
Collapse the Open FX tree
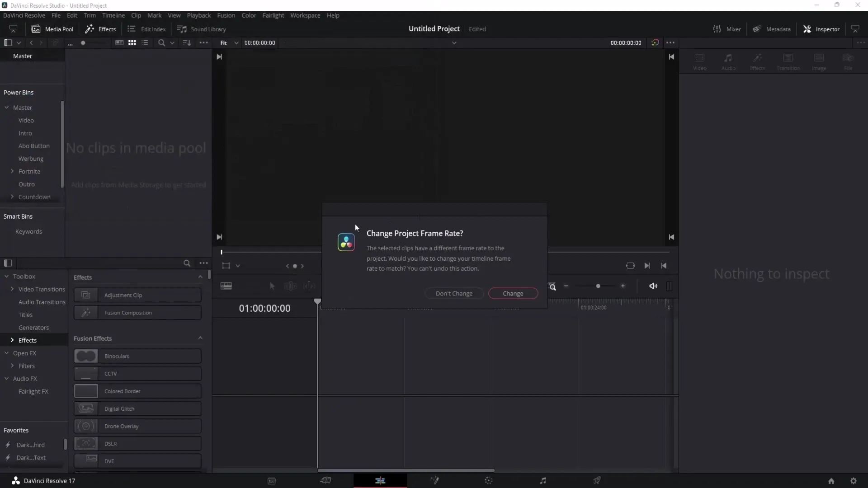(7, 353)
